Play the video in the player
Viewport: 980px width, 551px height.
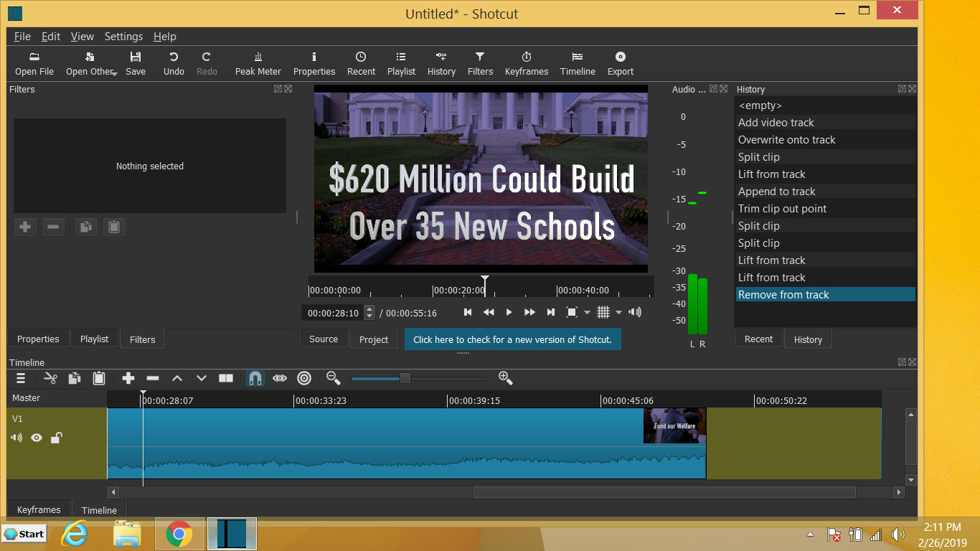pos(509,312)
